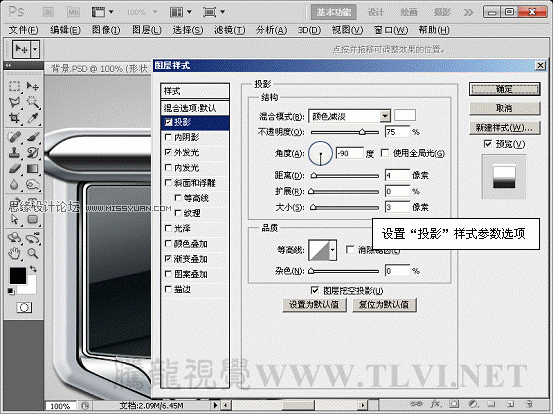
Task: Open the 编辑 menu
Action: [65, 30]
